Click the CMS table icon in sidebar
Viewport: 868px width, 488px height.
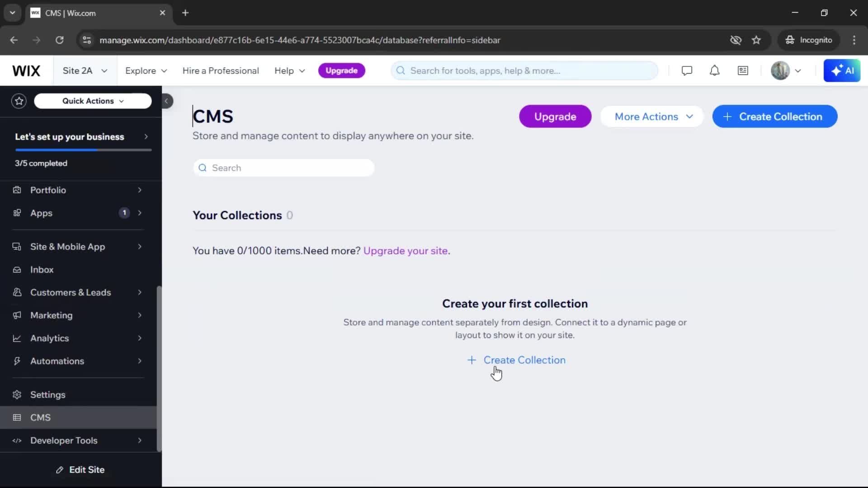click(x=17, y=418)
